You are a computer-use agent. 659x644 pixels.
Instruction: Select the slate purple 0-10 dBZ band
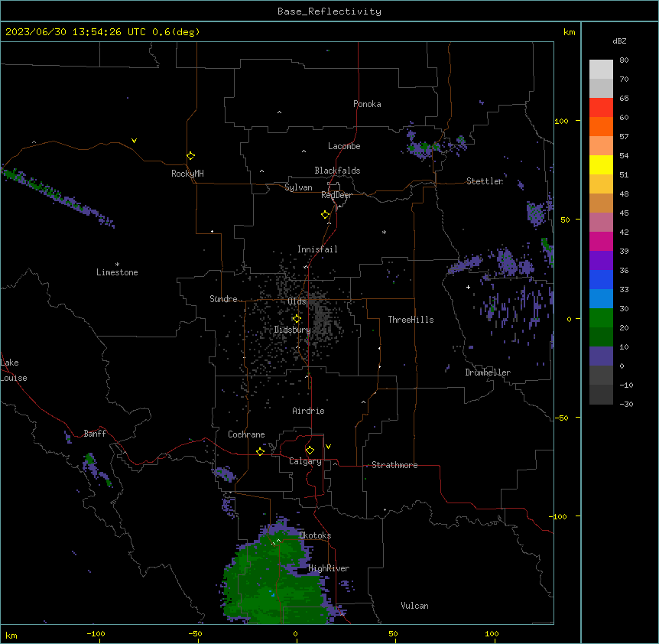601,356
